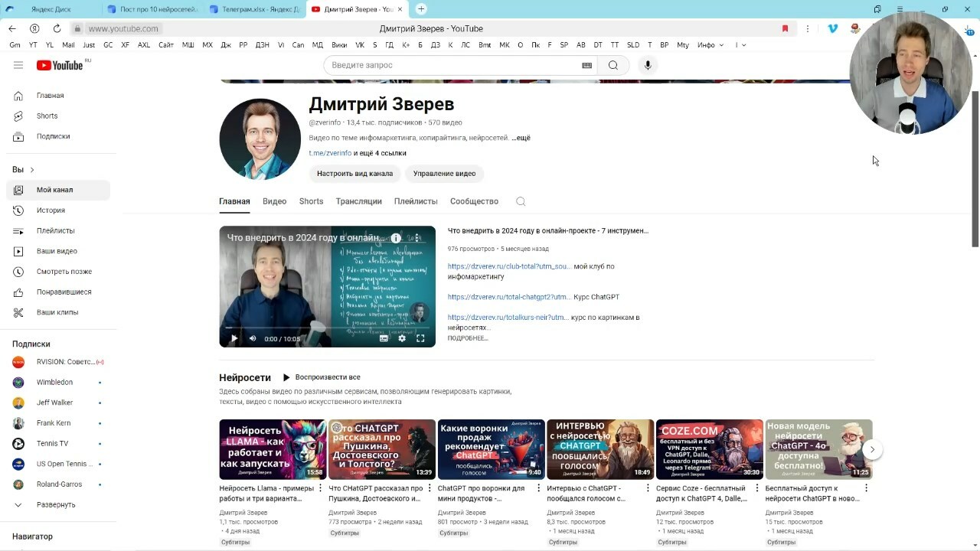Open Ваши клипы in the sidebar

click(58, 312)
